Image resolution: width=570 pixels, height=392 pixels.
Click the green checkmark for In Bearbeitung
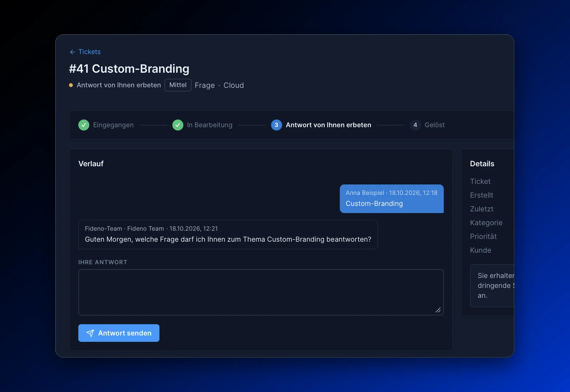(x=178, y=125)
